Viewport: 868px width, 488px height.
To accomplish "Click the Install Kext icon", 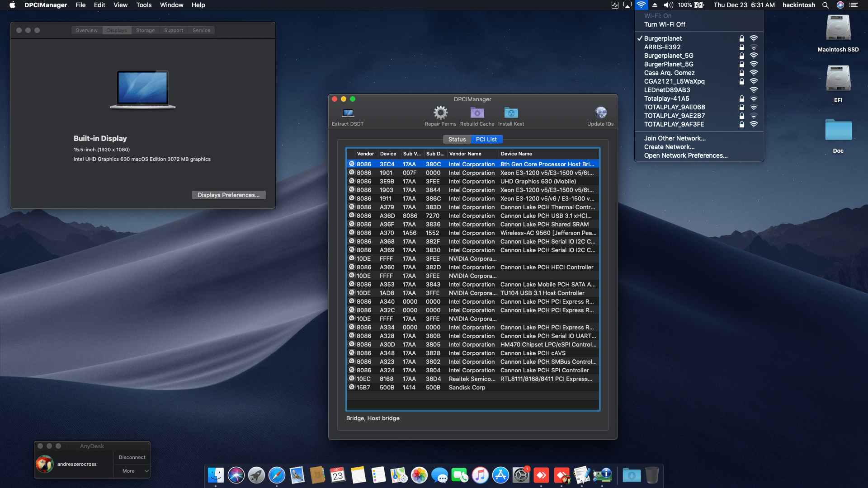I will click(511, 113).
